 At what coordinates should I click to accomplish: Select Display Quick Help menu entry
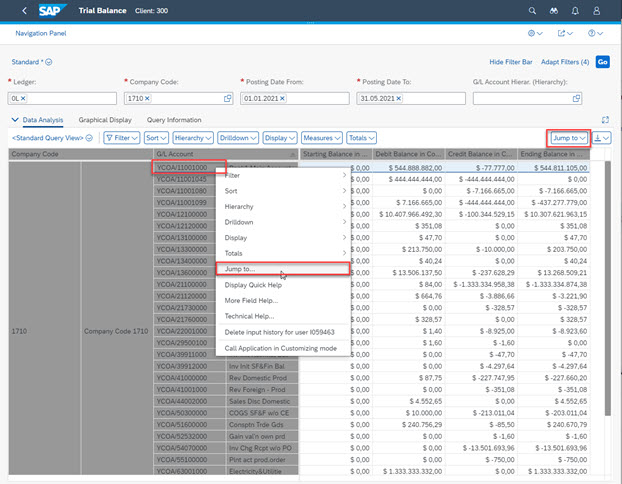283,285
